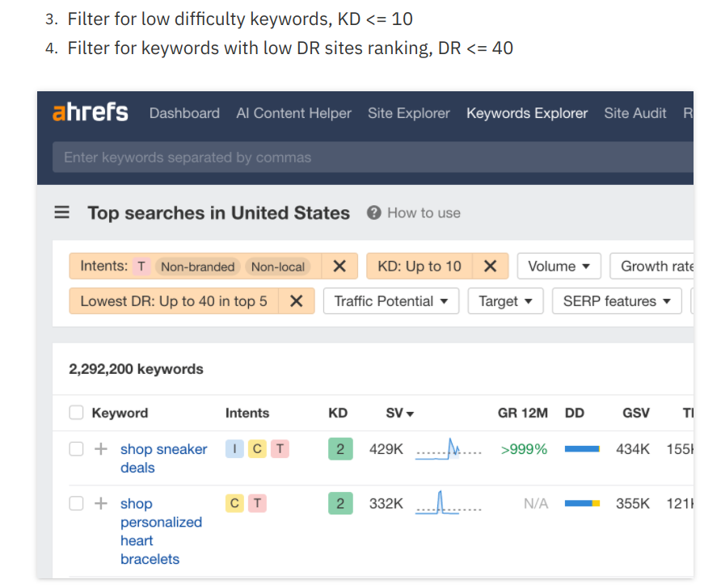Viewport: 721px width, 588px height.
Task: Select the 2,292,200 keywords count
Action: [x=136, y=369]
